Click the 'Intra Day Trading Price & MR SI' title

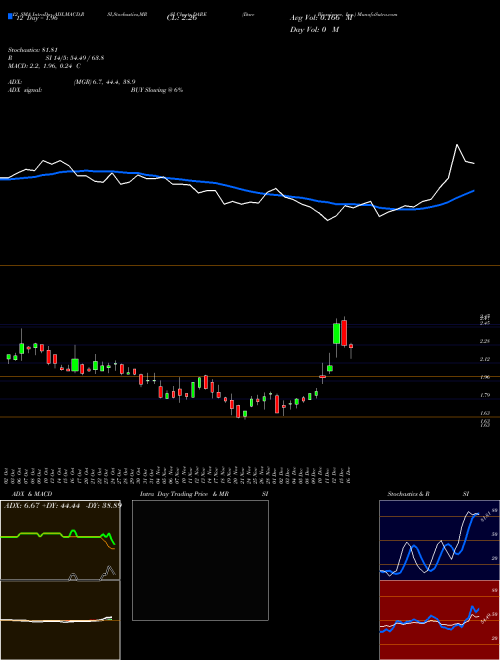(204, 494)
